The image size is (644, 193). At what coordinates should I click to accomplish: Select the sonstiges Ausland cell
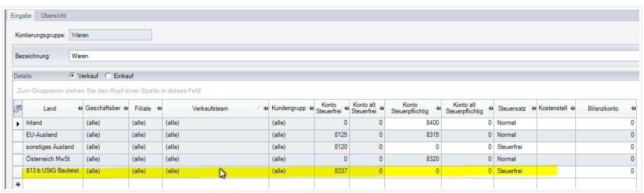click(53, 147)
